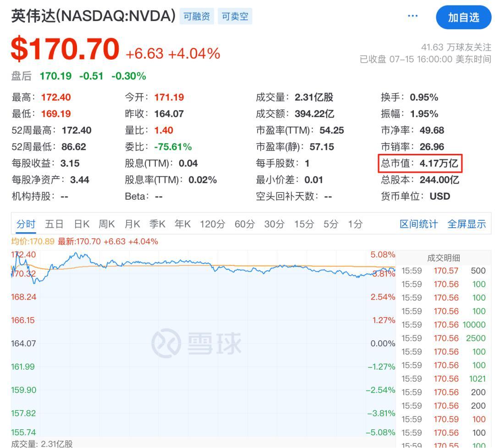
Task: Switch to the 60分 chart tab
Action: point(245,224)
